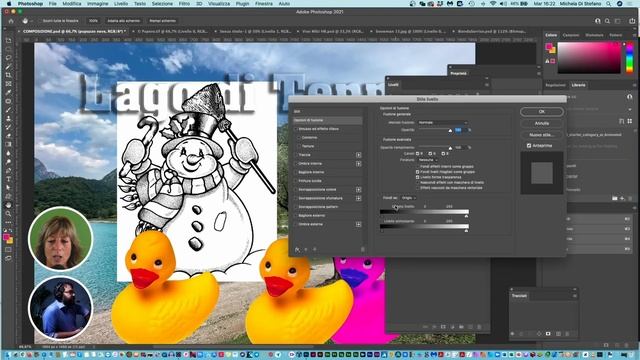Image resolution: width=640 pixels, height=360 pixels.
Task: Add another Sovrapposizione colore plus icon
Action: 358,189
